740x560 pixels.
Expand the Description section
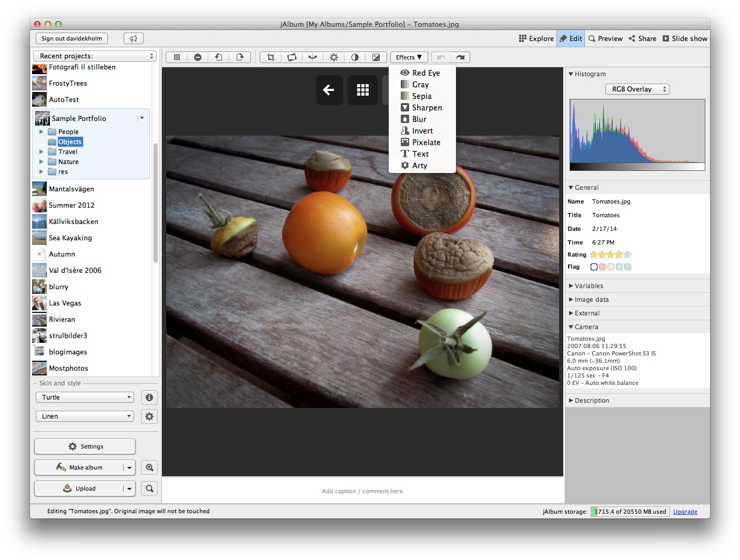571,401
